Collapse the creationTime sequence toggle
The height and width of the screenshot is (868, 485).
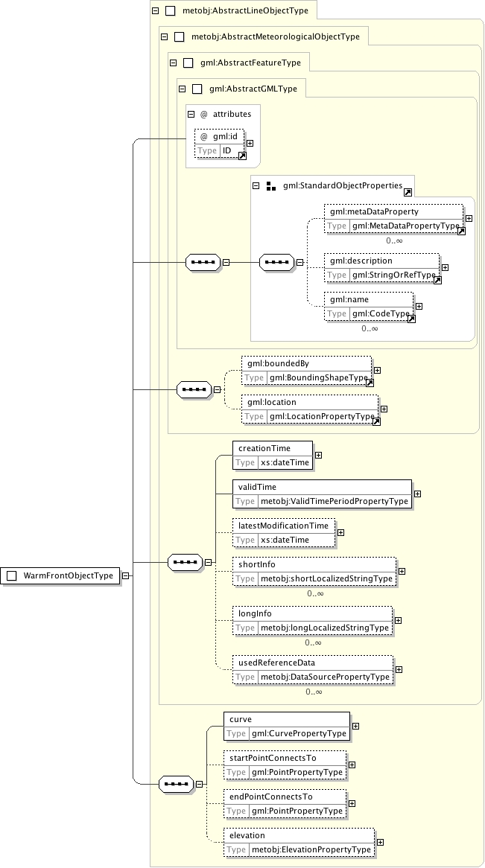tap(209, 563)
